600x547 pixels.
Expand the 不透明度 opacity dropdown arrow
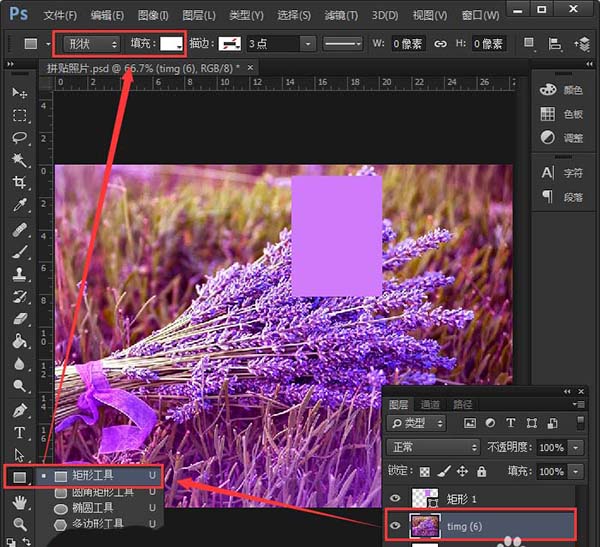578,447
